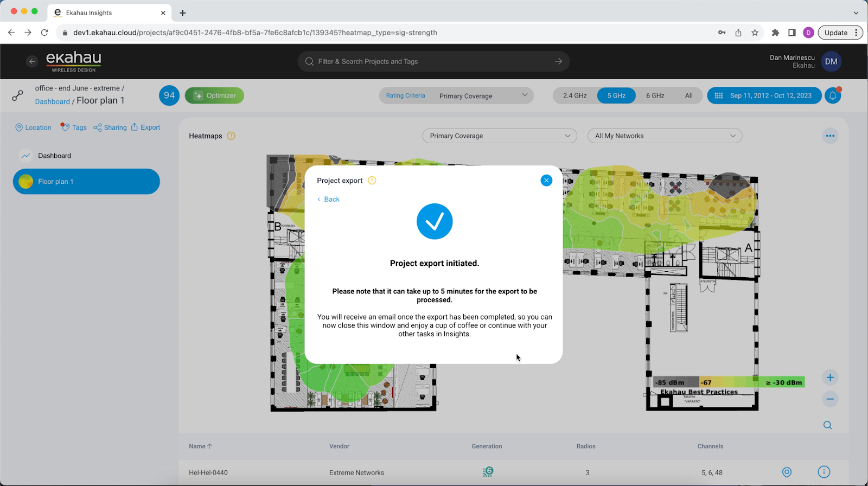This screenshot has width=868, height=486.
Task: Close the Project export dialog
Action: [x=546, y=181]
